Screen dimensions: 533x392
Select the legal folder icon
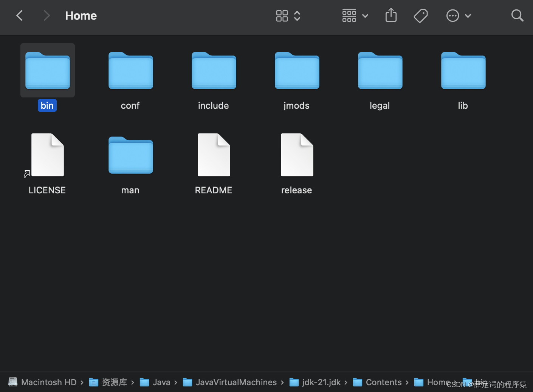[380, 70]
